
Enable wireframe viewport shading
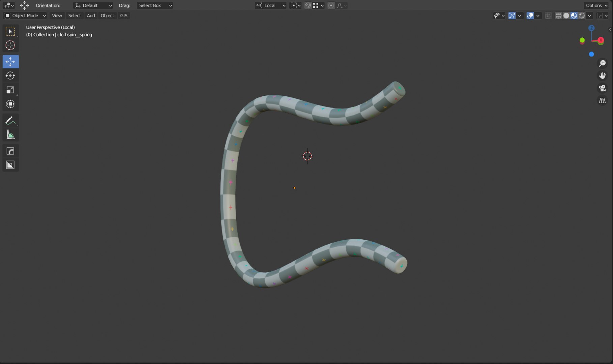558,16
